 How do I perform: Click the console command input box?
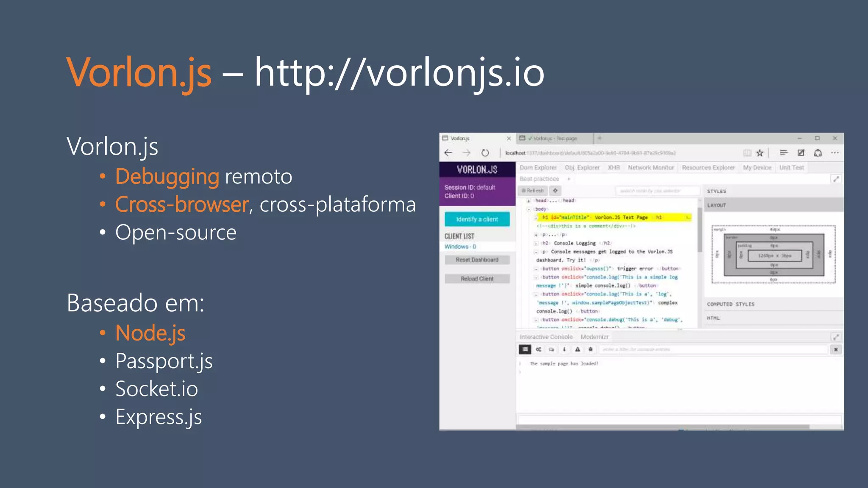coord(679,420)
